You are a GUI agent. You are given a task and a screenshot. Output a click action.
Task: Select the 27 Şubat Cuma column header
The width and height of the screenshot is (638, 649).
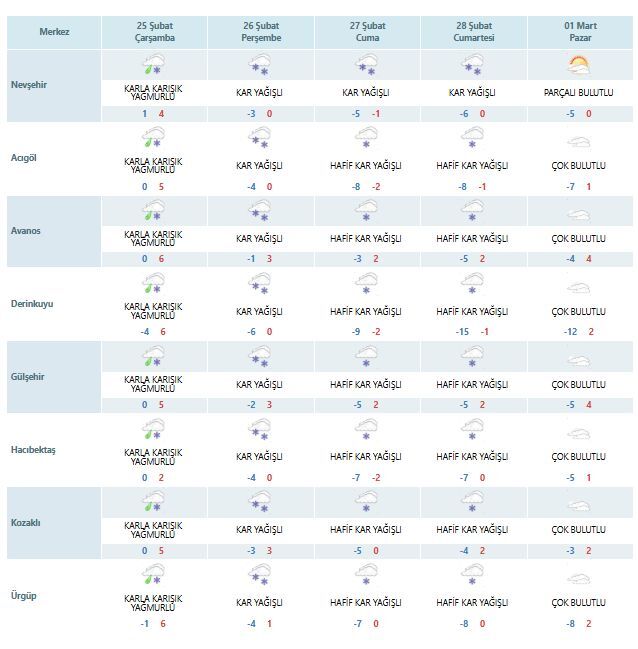[x=366, y=30]
